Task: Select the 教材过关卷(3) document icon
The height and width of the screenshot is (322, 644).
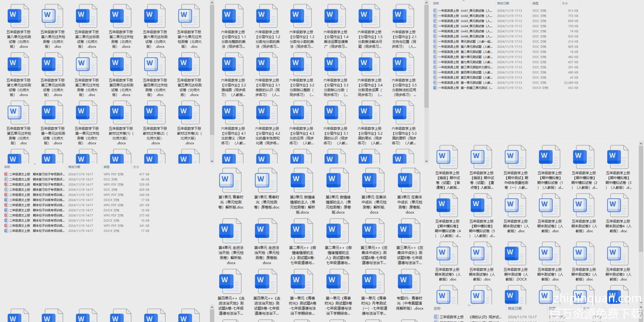Action: click(189, 113)
